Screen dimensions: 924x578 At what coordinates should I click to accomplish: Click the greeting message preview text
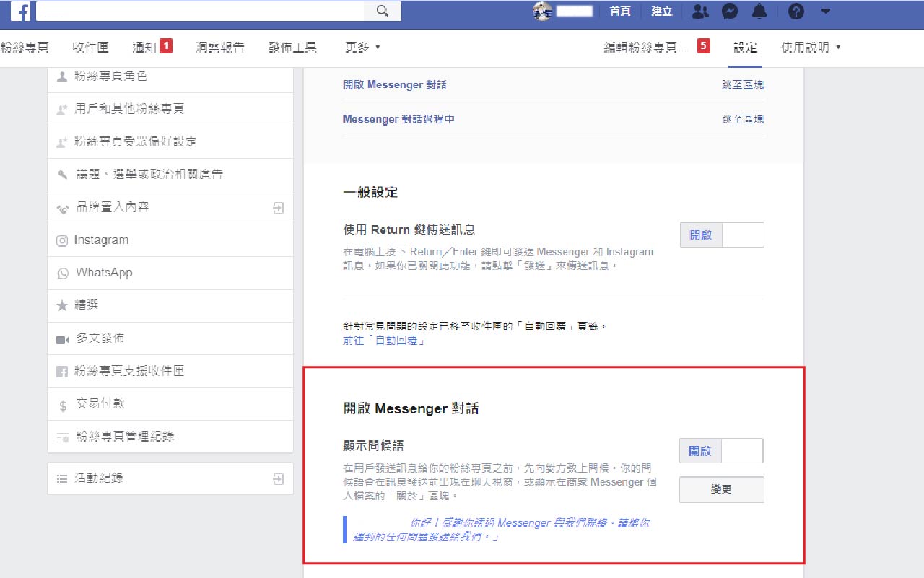point(501,530)
